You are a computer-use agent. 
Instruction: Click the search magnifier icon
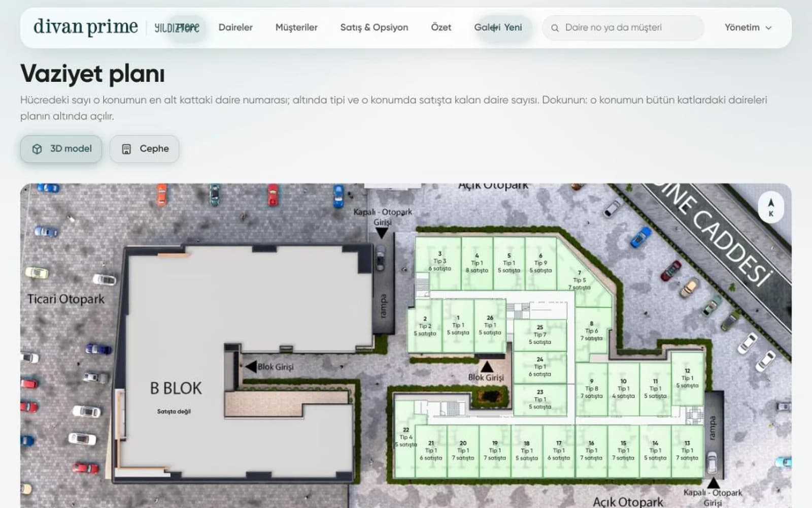[x=555, y=28]
